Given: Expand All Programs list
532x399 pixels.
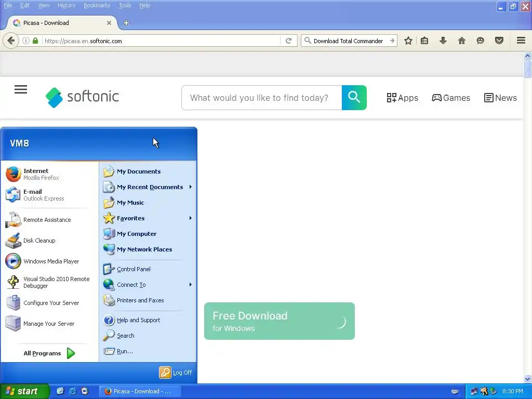Looking at the screenshot, I should tap(49, 353).
